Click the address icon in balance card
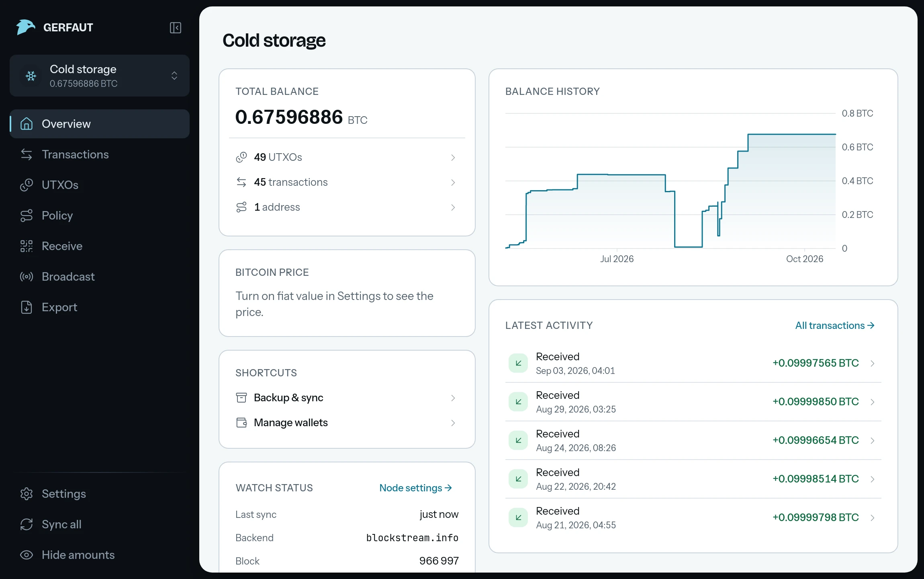 [x=241, y=207]
